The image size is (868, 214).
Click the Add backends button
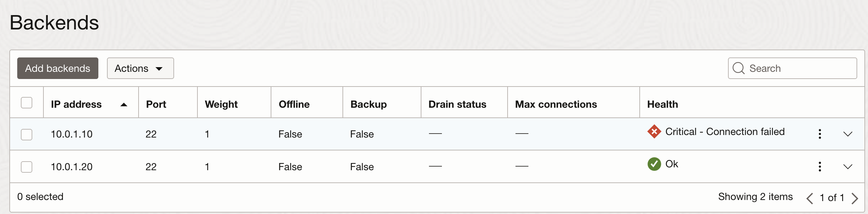pyautogui.click(x=57, y=68)
